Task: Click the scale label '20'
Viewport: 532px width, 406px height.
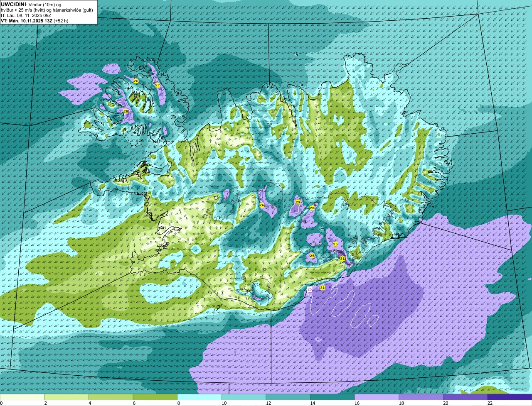Action: tap(446, 403)
